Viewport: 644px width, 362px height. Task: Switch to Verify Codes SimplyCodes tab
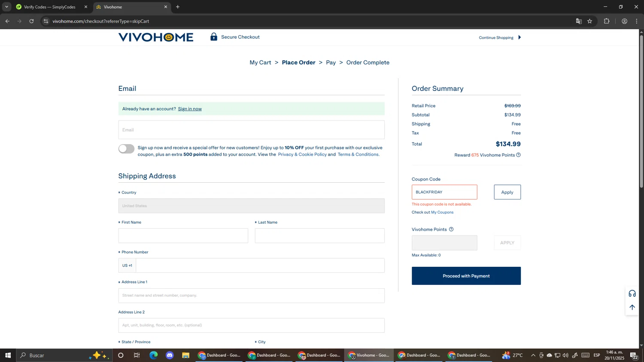pos(49,7)
